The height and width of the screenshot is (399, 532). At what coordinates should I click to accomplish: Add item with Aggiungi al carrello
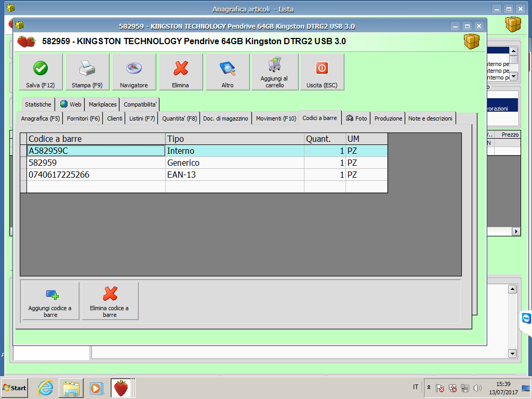(x=274, y=72)
